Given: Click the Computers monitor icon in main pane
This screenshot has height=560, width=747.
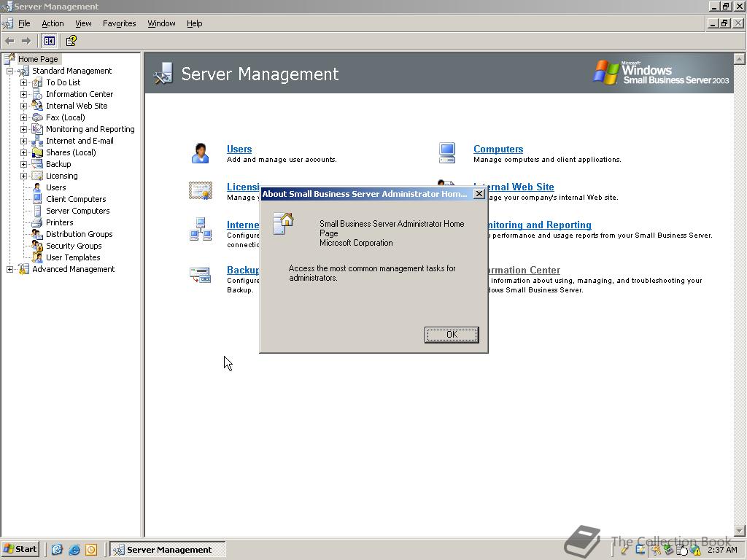Looking at the screenshot, I should (447, 153).
